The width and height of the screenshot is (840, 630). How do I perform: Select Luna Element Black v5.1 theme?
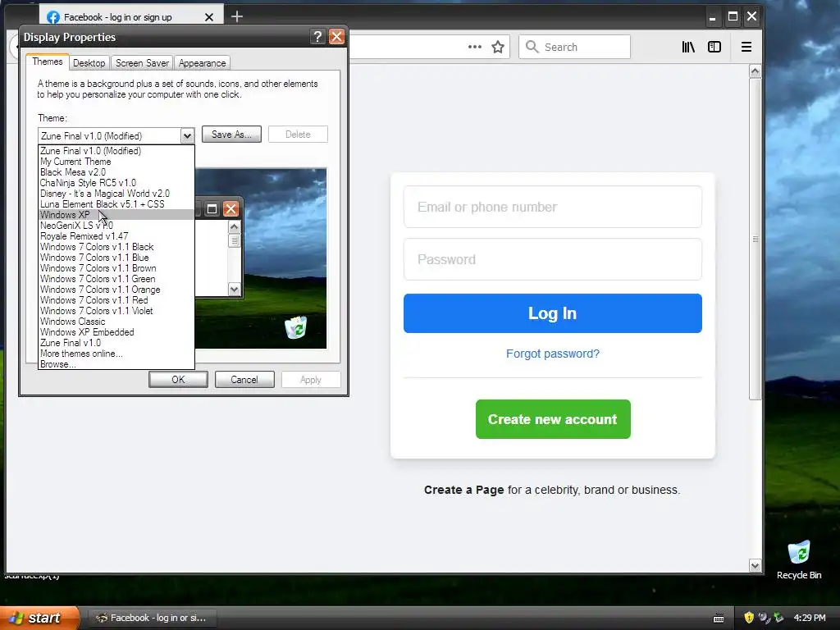116,204
